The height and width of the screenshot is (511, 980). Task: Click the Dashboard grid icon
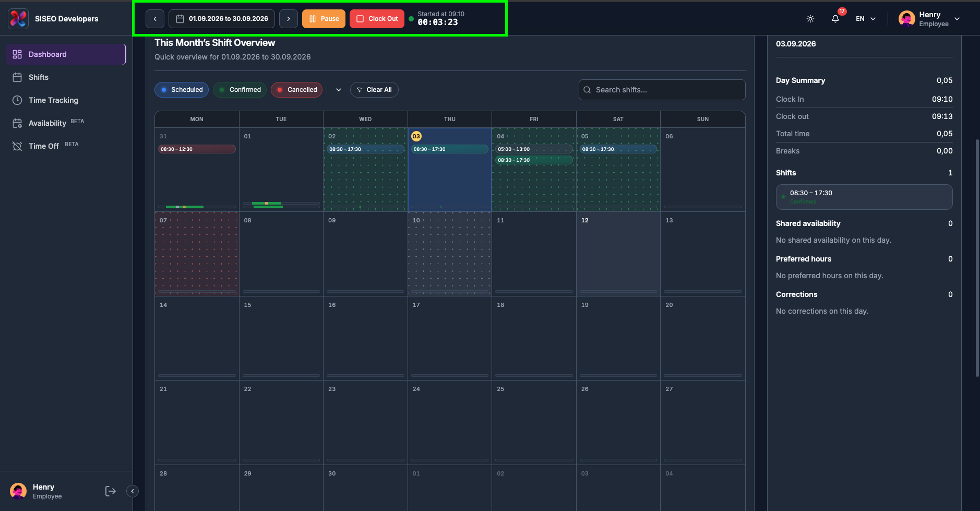click(x=17, y=54)
